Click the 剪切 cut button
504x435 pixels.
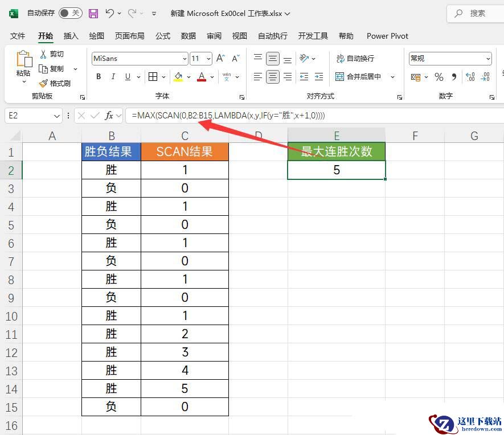[52, 54]
